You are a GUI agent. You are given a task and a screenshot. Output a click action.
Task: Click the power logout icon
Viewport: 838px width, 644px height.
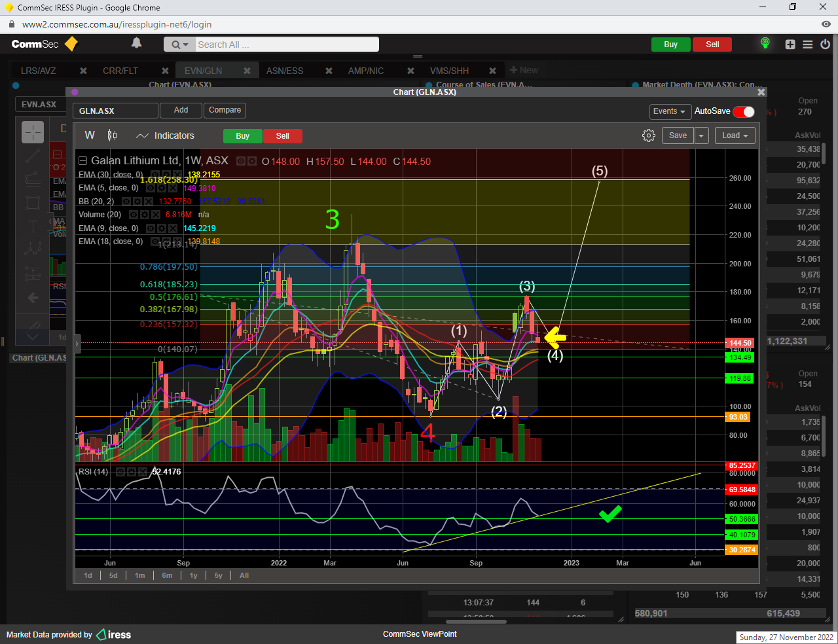[x=825, y=45]
